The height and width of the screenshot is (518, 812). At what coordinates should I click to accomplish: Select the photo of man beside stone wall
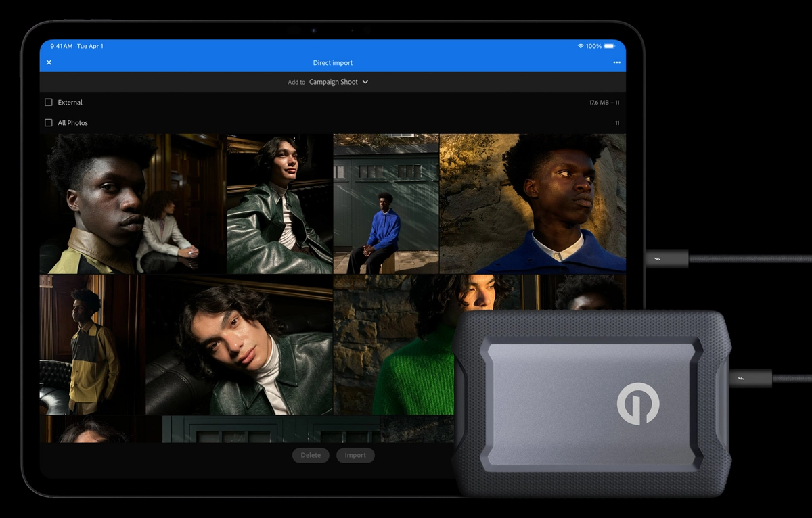click(x=533, y=203)
